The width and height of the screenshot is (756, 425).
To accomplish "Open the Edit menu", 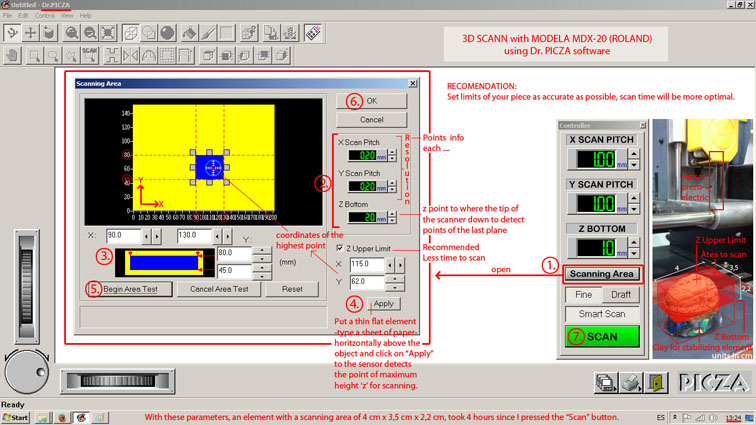I will click(23, 15).
